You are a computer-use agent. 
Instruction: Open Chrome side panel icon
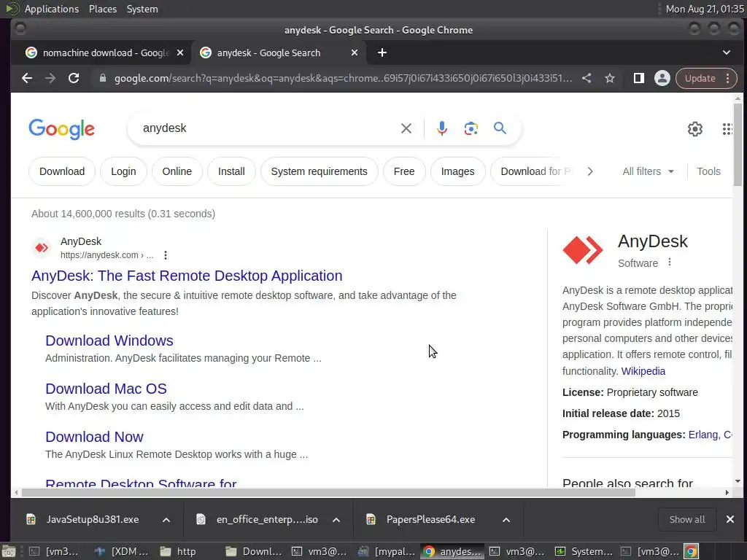pos(639,78)
